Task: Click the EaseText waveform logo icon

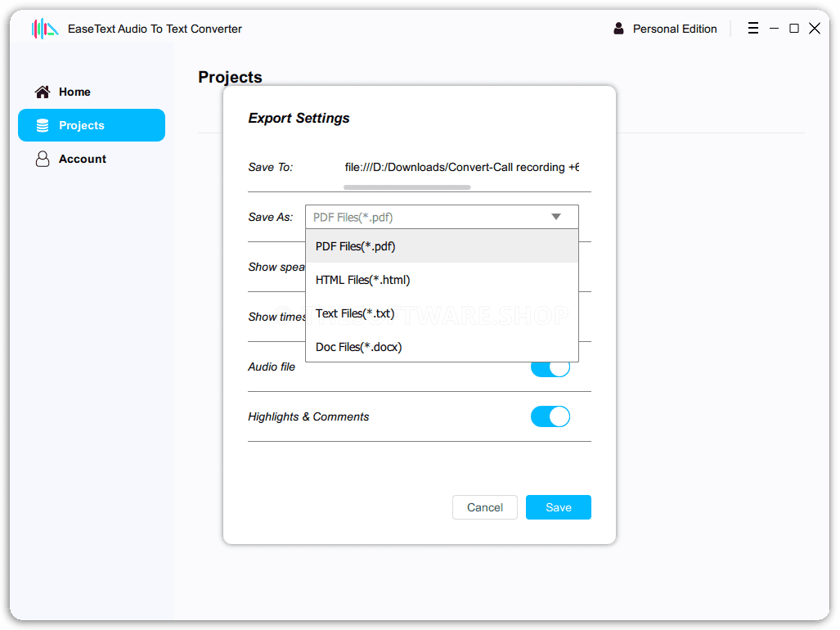Action: click(x=44, y=29)
